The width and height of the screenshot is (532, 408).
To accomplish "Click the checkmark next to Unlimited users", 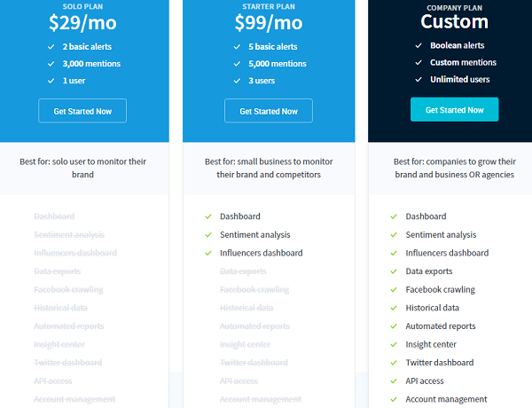I will tap(419, 80).
